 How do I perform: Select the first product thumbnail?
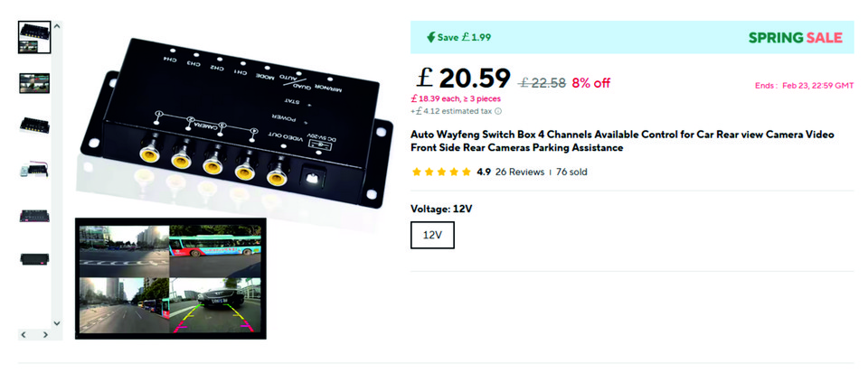pyautogui.click(x=34, y=37)
